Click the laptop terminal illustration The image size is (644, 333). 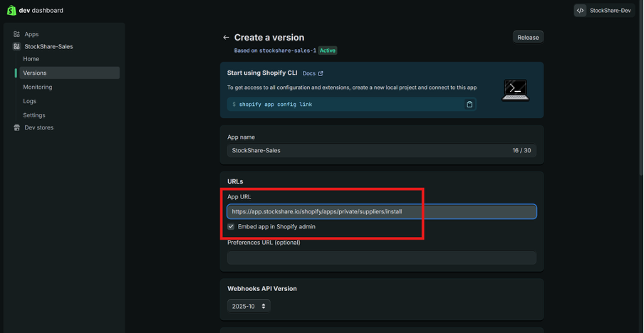(514, 90)
